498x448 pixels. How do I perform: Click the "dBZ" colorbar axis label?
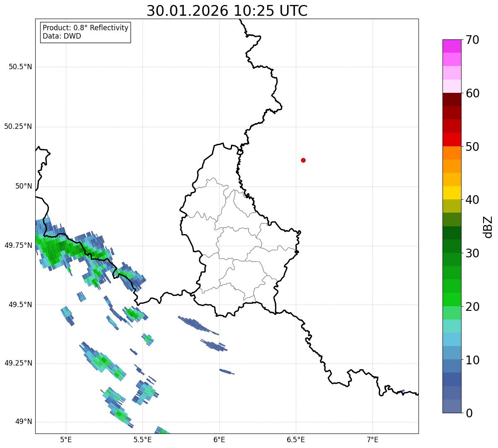[x=488, y=227]
